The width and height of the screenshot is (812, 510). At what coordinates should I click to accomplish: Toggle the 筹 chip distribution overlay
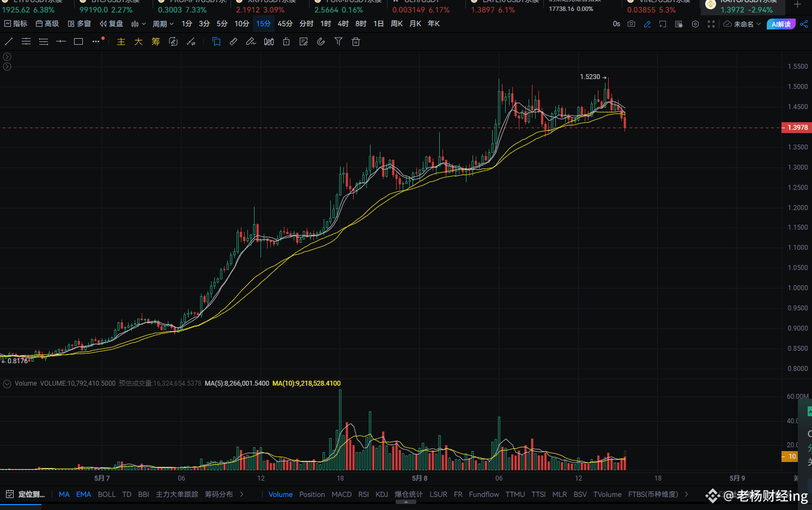point(155,41)
